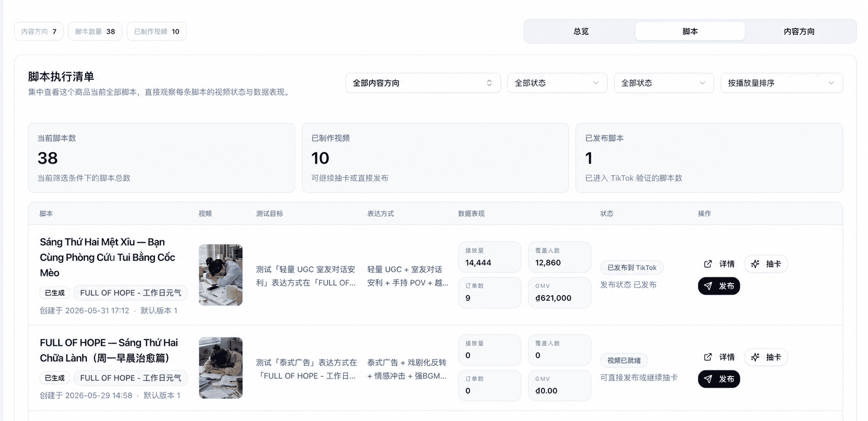The height and width of the screenshot is (421, 868).
Task: Click the text "创建于 2026-05-29 14:58"
Action: (86, 395)
